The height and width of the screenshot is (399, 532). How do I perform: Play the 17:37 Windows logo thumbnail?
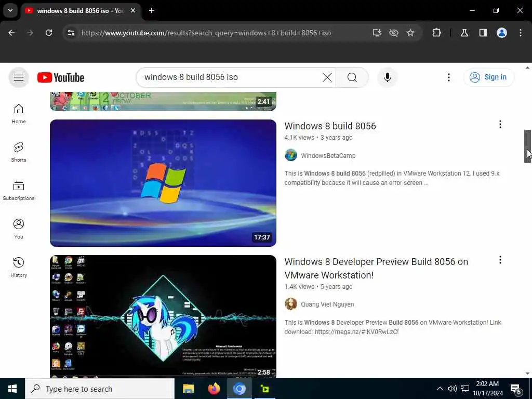pos(163,183)
